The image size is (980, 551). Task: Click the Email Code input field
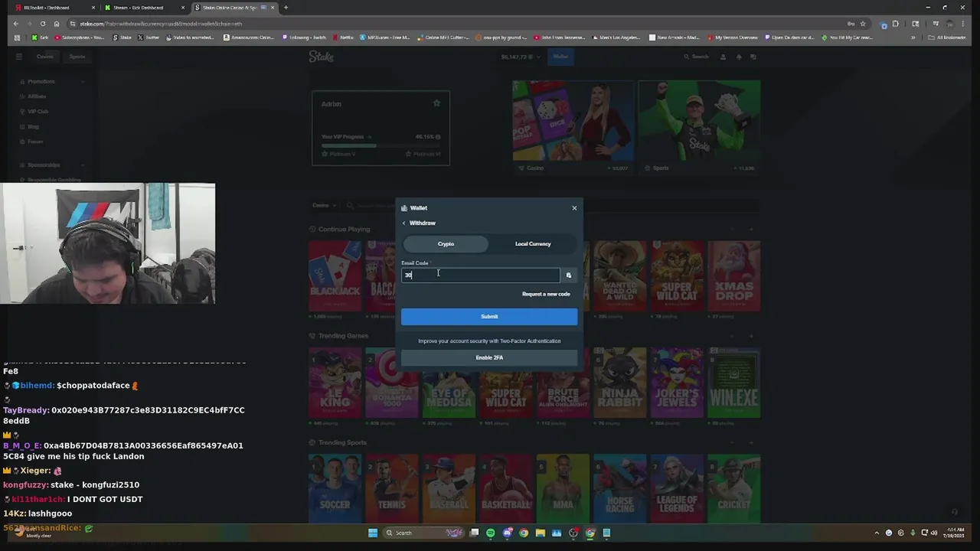click(x=481, y=275)
